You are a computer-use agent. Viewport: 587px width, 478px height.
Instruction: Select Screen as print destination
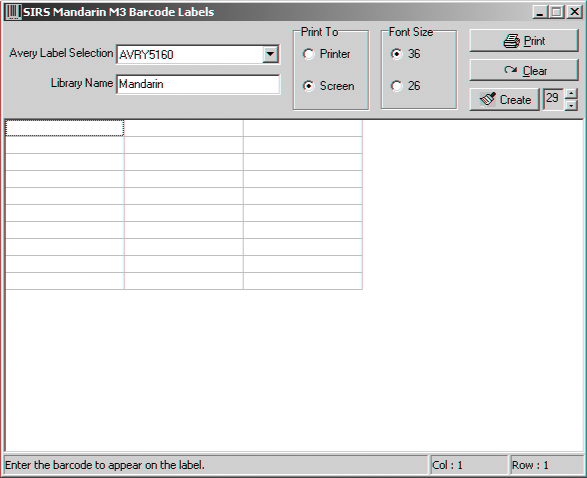tap(309, 86)
